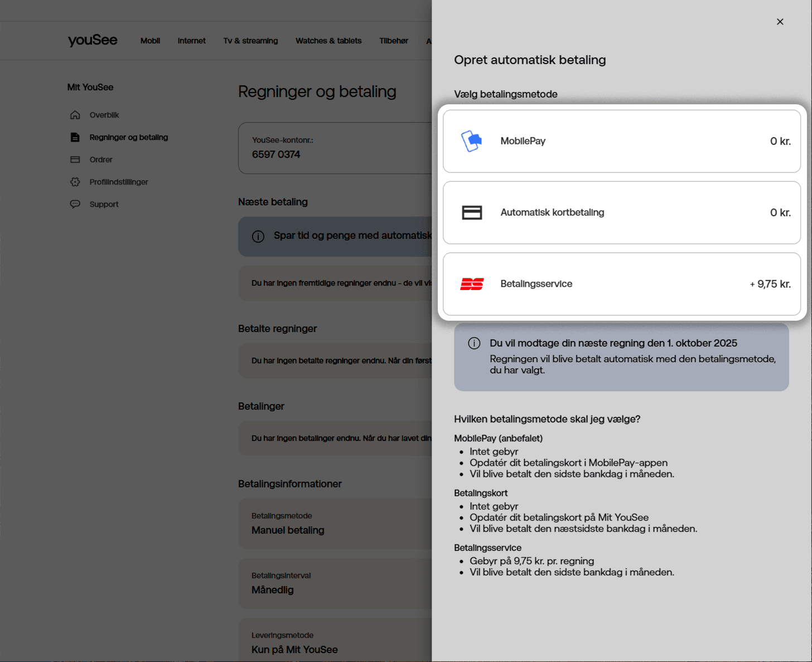812x662 pixels.
Task: Click the Ordrer card icon in sidebar
Action: click(x=75, y=160)
